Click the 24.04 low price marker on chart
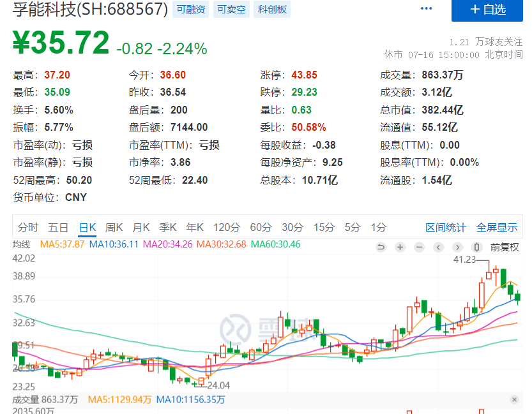 click(x=218, y=385)
